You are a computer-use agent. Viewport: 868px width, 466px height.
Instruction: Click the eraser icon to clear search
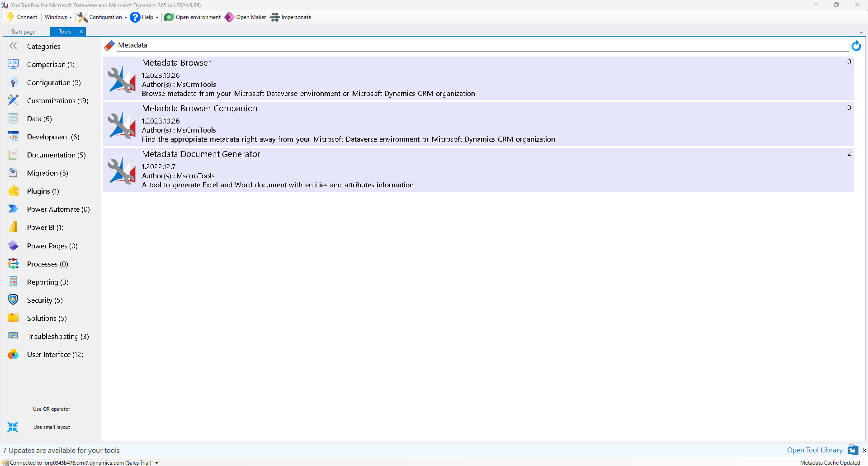click(109, 46)
